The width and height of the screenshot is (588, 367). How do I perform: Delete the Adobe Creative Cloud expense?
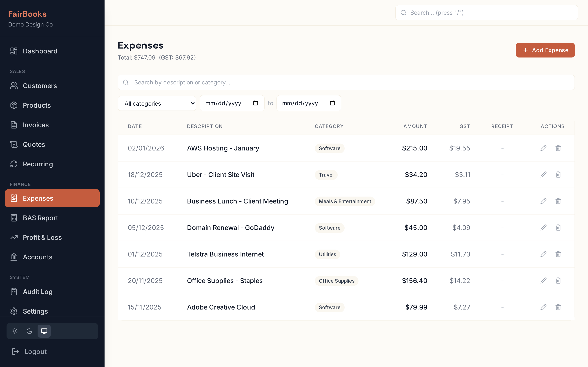pyautogui.click(x=558, y=307)
